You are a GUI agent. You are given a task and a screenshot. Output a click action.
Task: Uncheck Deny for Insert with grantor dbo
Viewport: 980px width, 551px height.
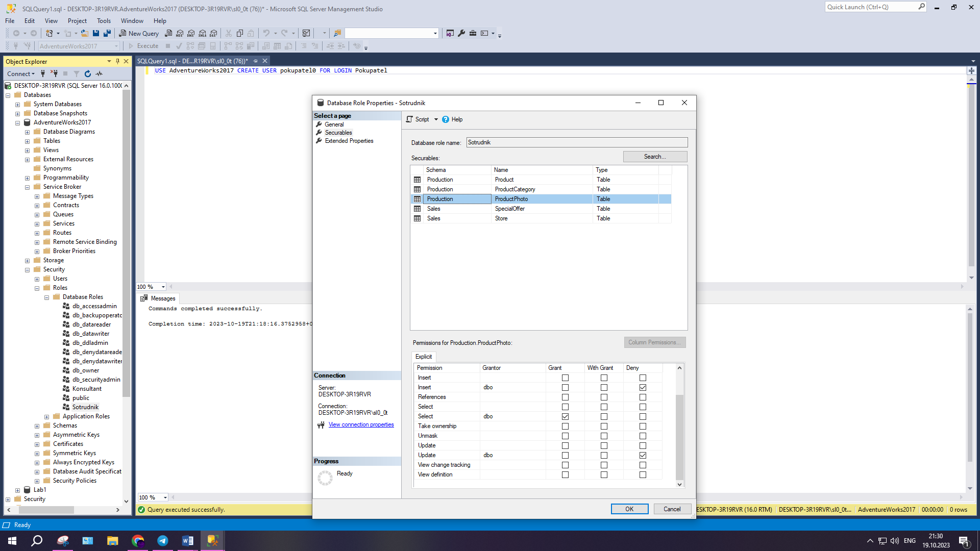643,387
